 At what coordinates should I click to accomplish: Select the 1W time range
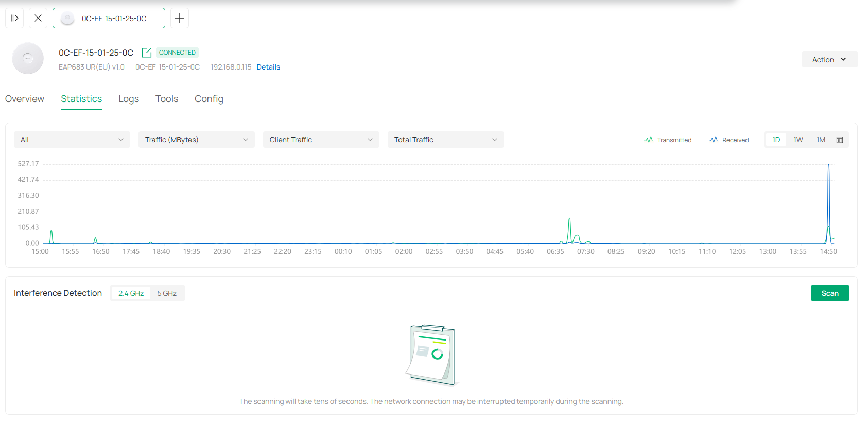(x=798, y=140)
